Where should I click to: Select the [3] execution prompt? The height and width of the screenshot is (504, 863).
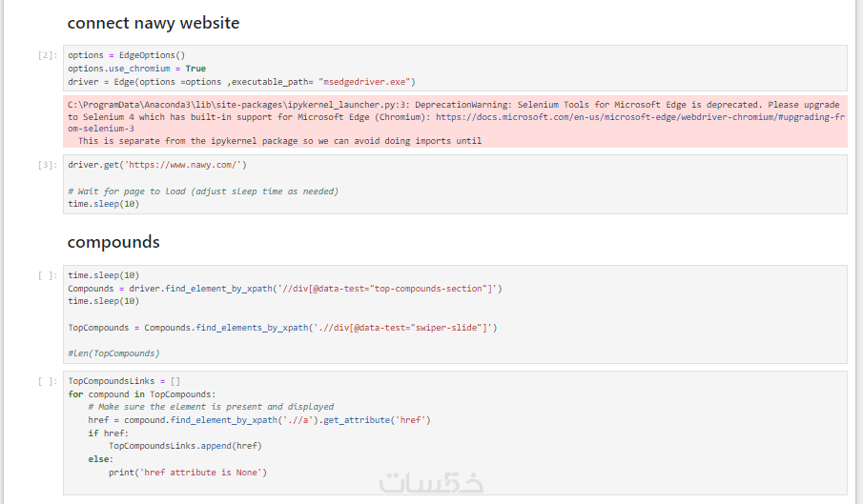[x=48, y=166]
